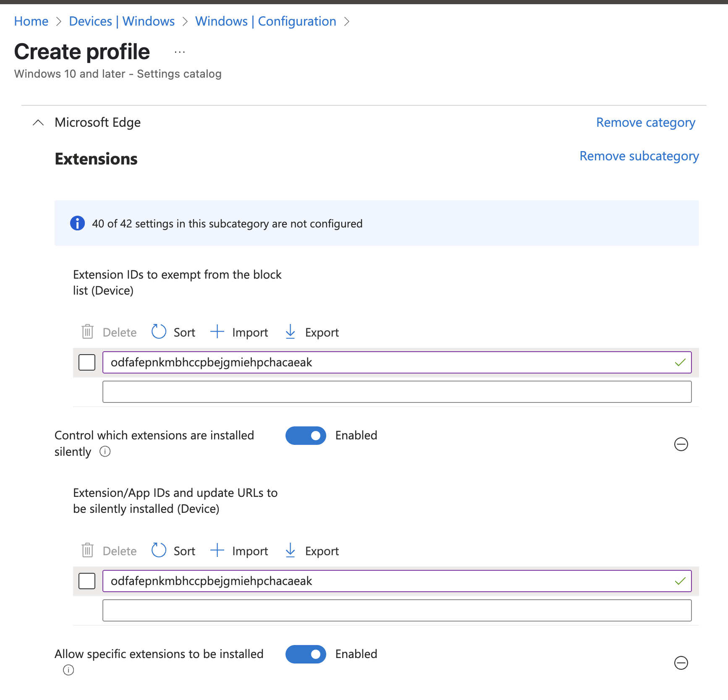The width and height of the screenshot is (728, 700).
Task: Click Export in exempt block list toolbar
Action: [312, 332]
